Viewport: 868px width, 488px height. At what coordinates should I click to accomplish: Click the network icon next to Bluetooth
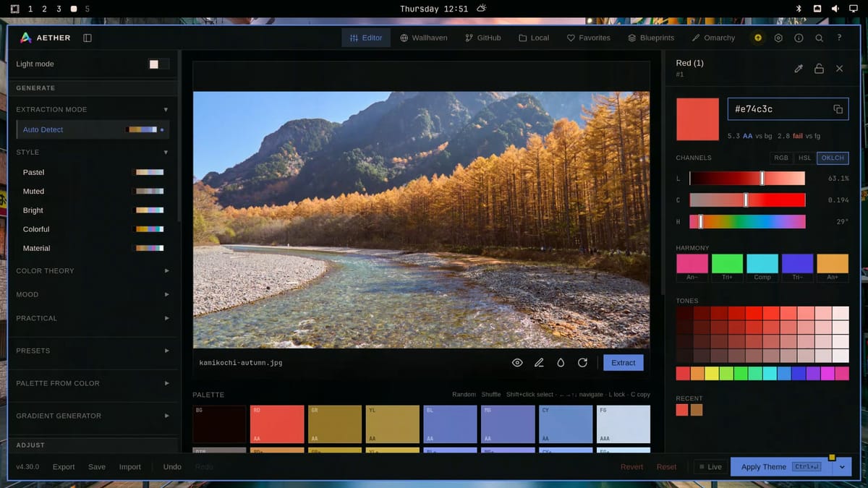817,9
